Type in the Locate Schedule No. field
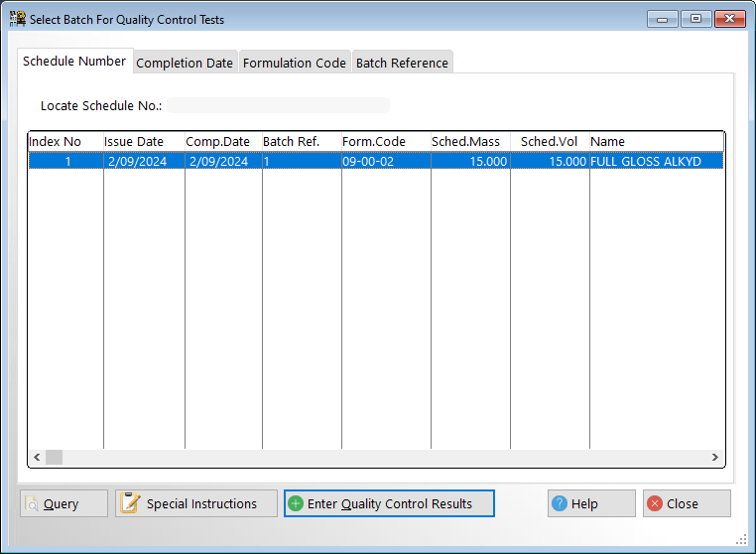The width and height of the screenshot is (756, 554). coord(278,105)
